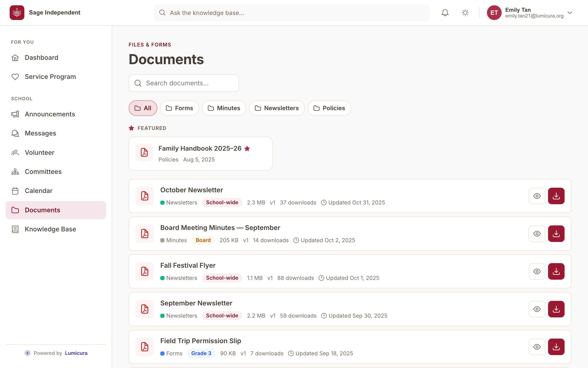Click the October Newsletter PDF file icon
588x368 pixels.
pos(145,196)
